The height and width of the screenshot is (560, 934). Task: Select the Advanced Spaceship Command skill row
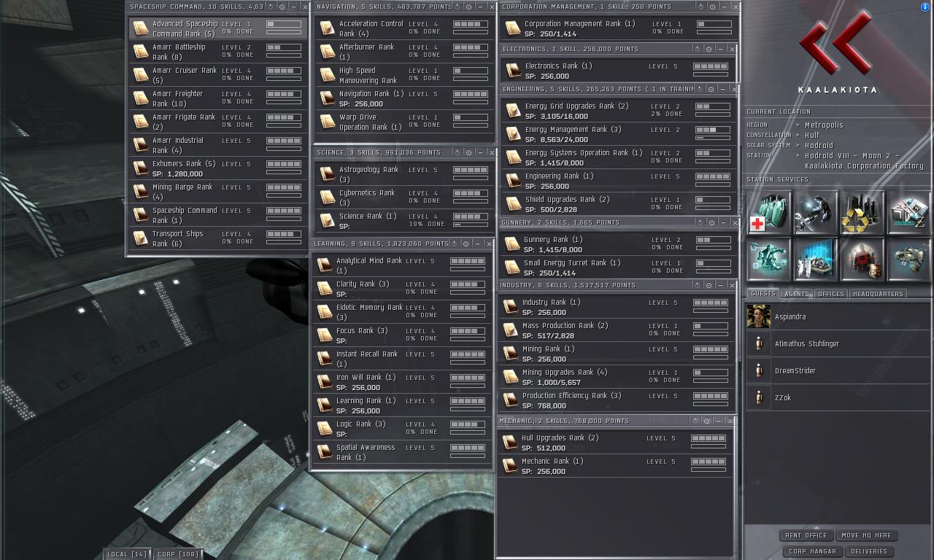tap(217, 28)
